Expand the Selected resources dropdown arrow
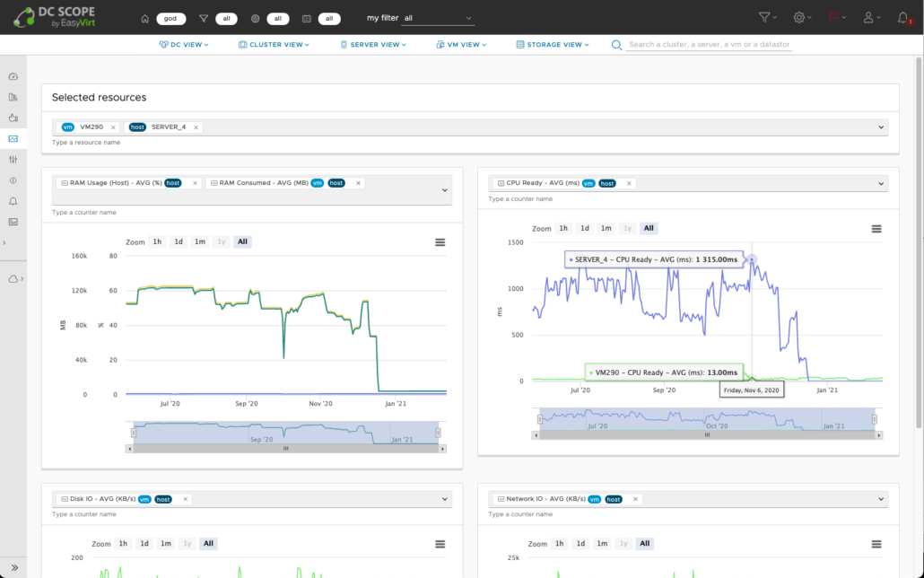 click(x=881, y=127)
